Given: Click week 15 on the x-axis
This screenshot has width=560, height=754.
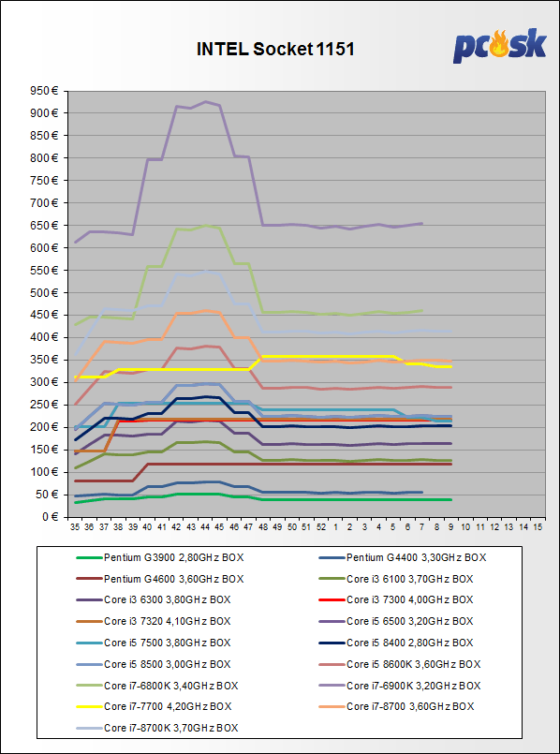Looking at the screenshot, I should (x=538, y=527).
